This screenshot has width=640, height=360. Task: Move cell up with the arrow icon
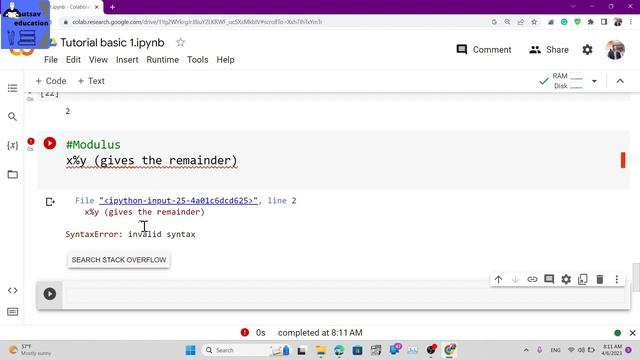pos(498,280)
